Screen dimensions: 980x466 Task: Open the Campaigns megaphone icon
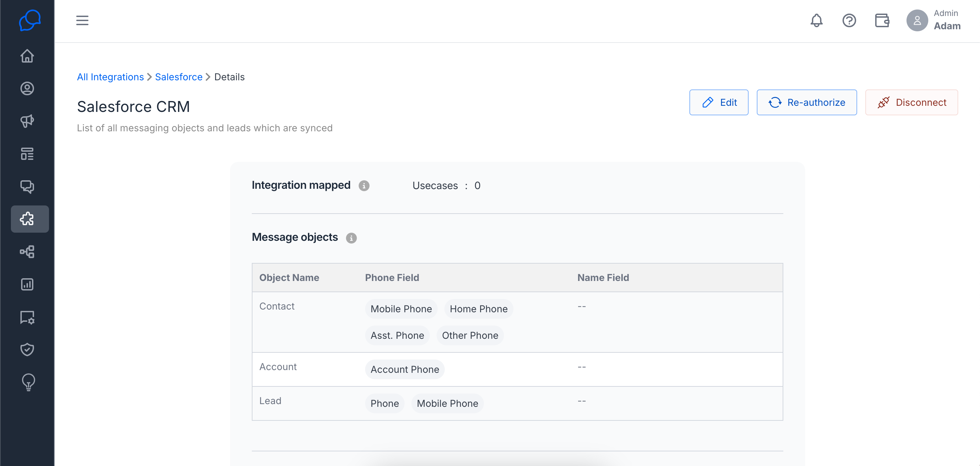coord(27,121)
